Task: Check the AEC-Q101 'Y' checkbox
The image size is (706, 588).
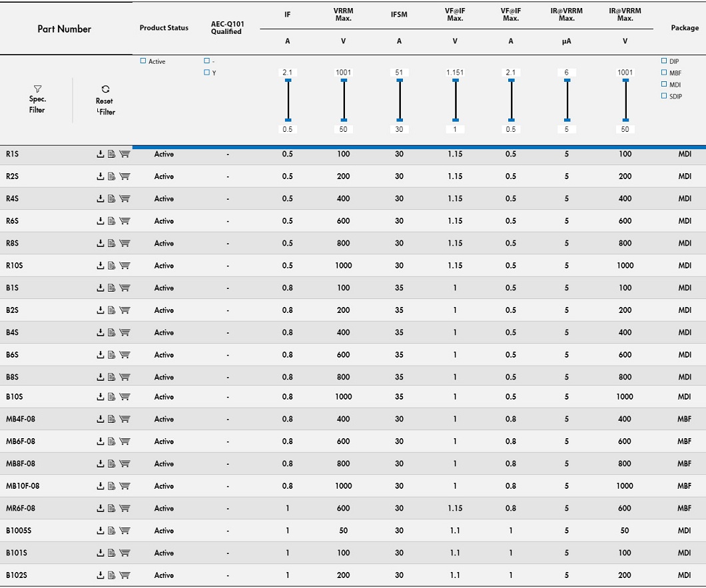Action: [x=207, y=73]
